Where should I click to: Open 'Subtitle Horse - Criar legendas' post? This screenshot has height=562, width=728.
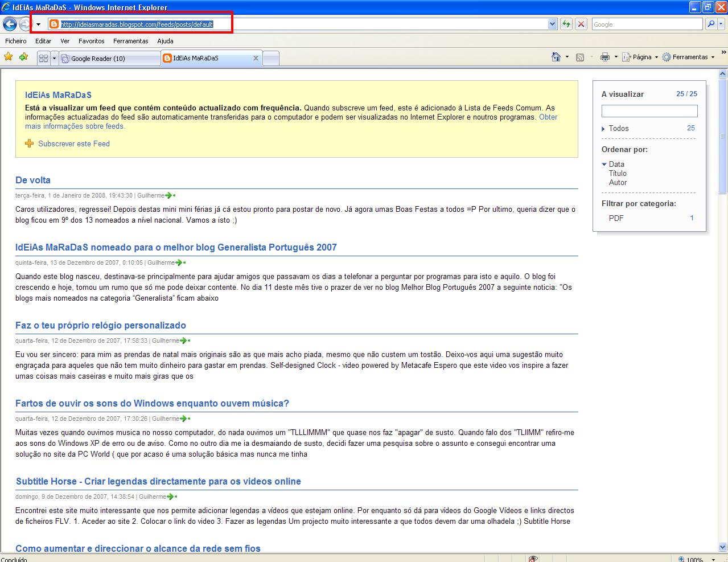click(x=158, y=481)
